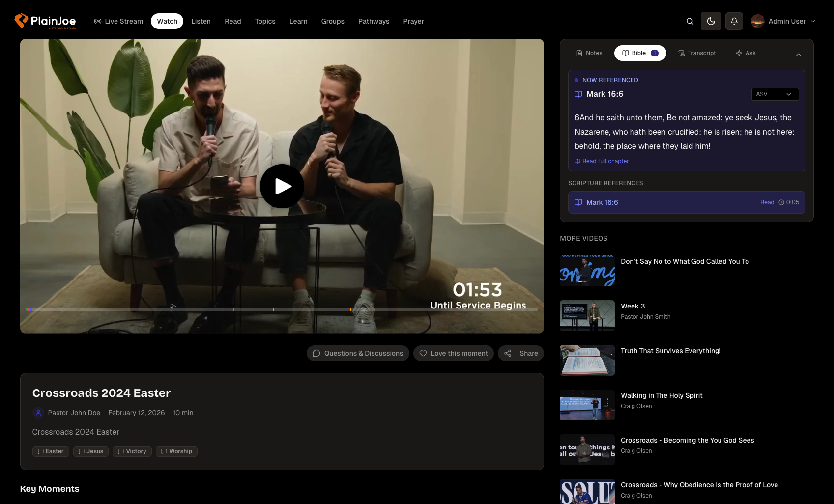Select the Notes panel icon

(x=580, y=53)
